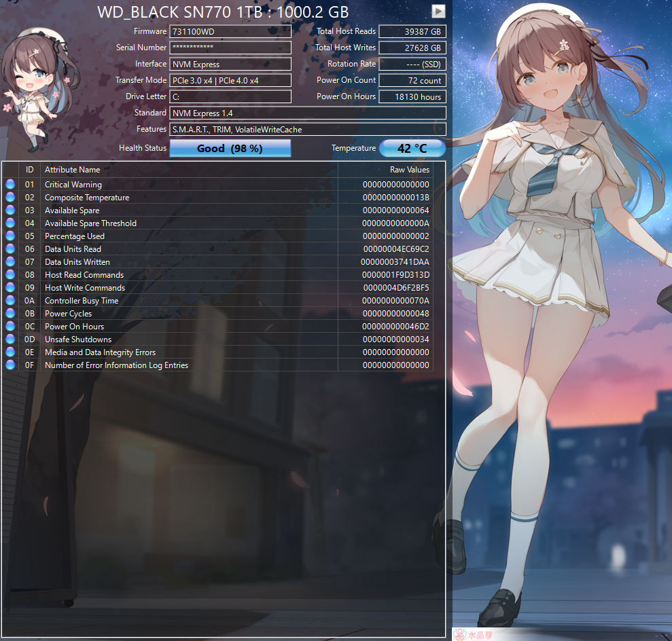
Task: Click the Good (98 %) health status button
Action: pos(230,148)
